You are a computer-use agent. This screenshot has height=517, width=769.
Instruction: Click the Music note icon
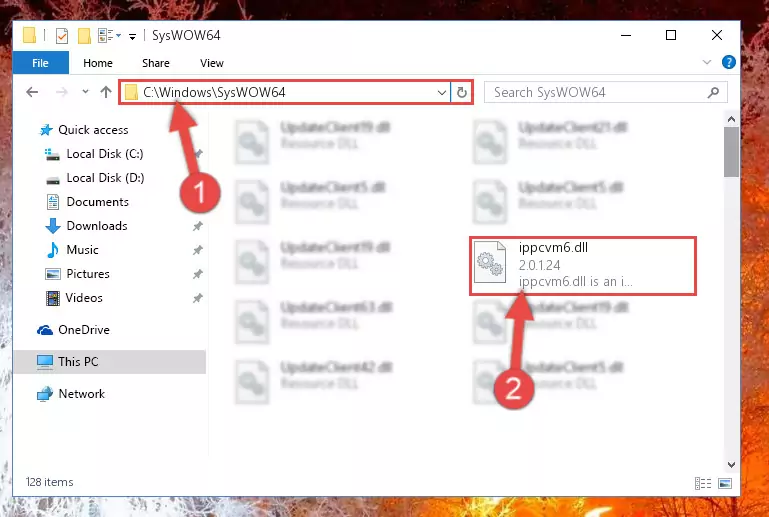[52, 250]
